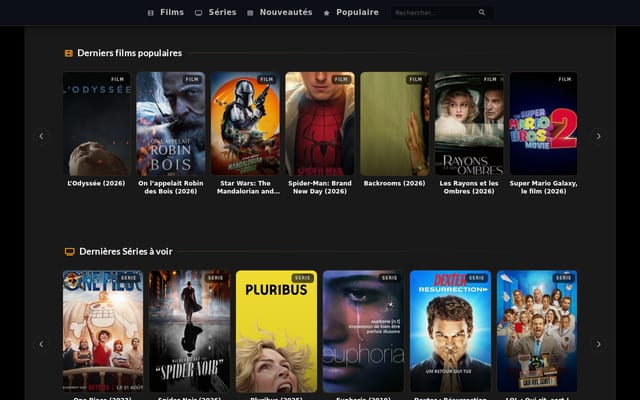Image resolution: width=640 pixels, height=400 pixels.
Task: Show previous films in popular carousel
Action: (41, 136)
